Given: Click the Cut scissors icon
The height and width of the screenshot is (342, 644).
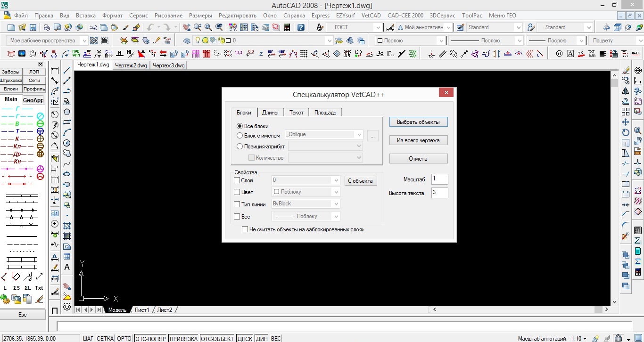Looking at the screenshot, I should point(93,28).
